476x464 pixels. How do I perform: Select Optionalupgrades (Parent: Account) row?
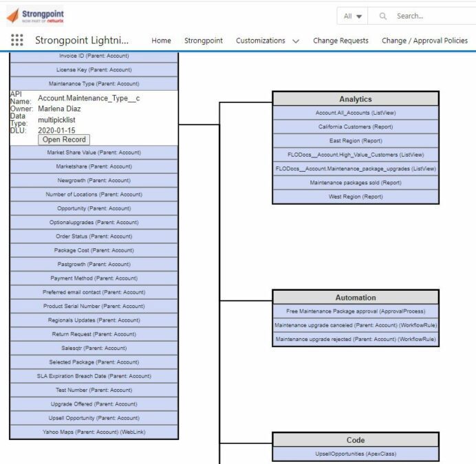coord(94,222)
